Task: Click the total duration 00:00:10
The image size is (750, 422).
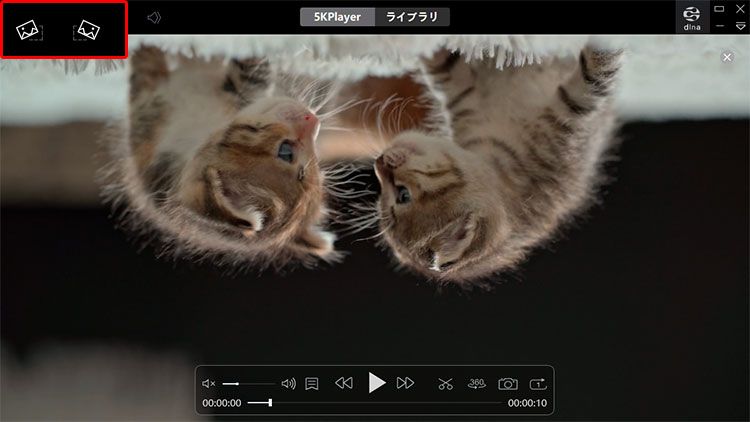Action: [527, 403]
